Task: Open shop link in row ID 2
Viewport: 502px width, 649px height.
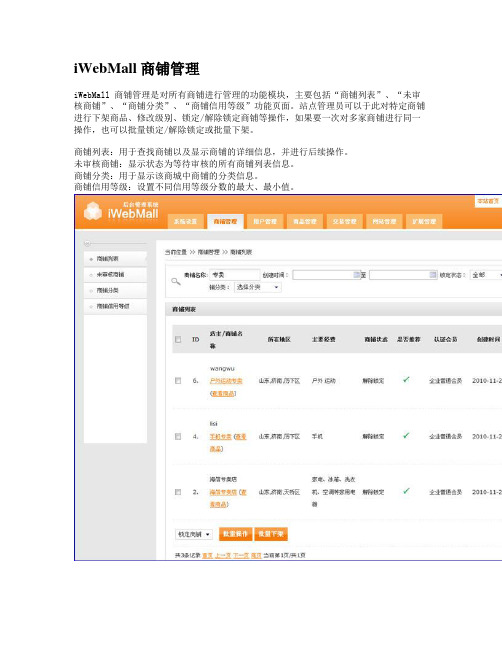Action: [223, 492]
